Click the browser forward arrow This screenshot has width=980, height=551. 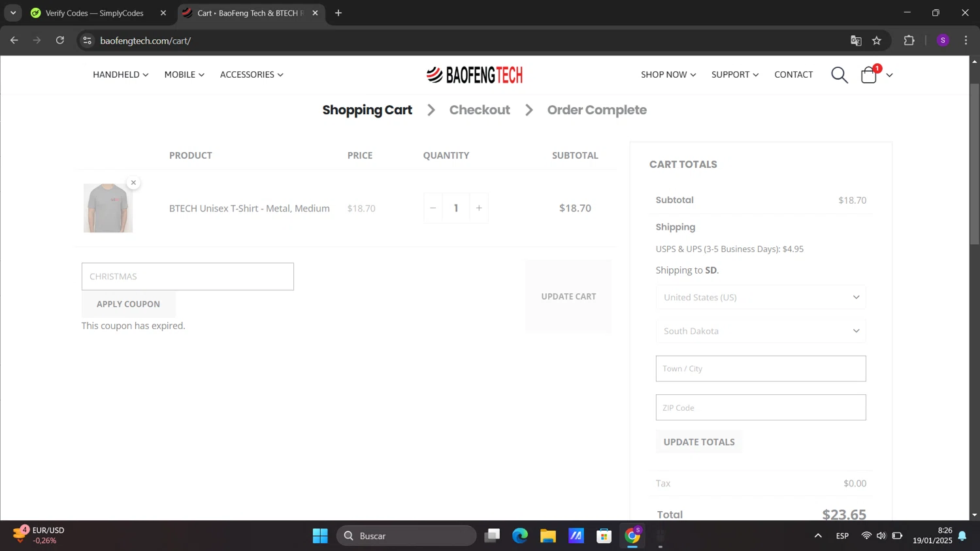[x=37, y=40]
